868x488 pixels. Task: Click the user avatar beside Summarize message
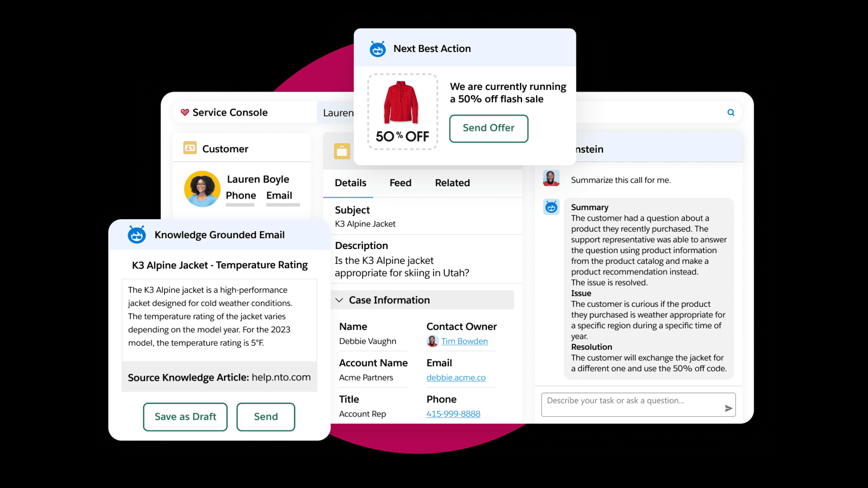[x=551, y=178]
